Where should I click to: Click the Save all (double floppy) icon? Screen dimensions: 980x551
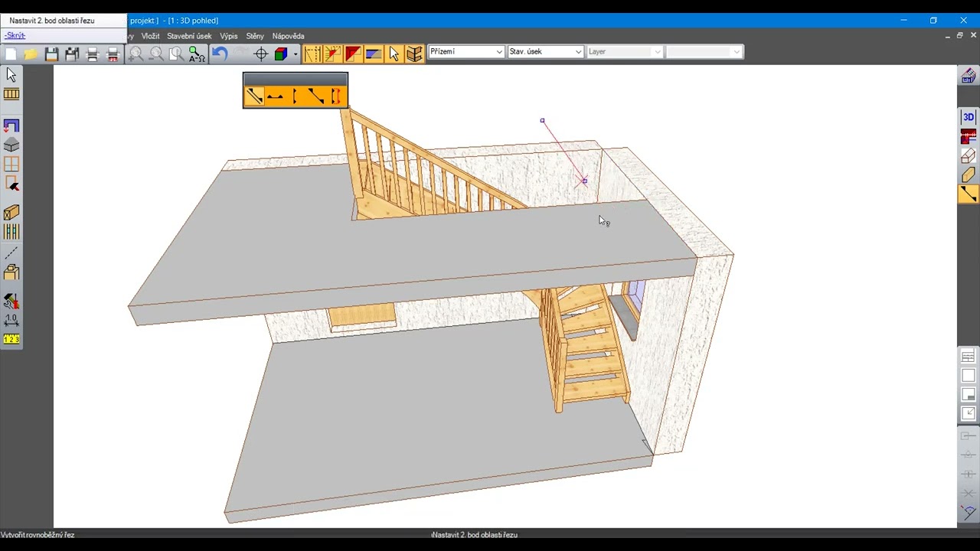(72, 54)
